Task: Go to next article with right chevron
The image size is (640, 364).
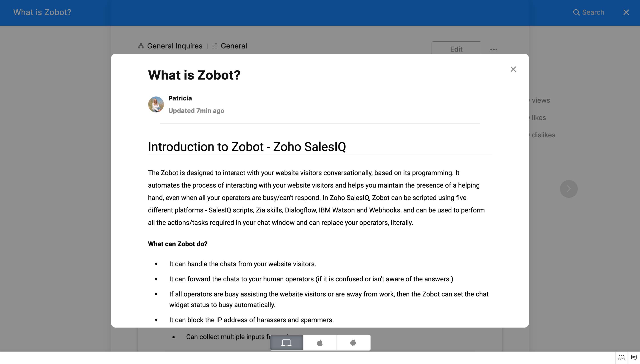Action: point(568,189)
